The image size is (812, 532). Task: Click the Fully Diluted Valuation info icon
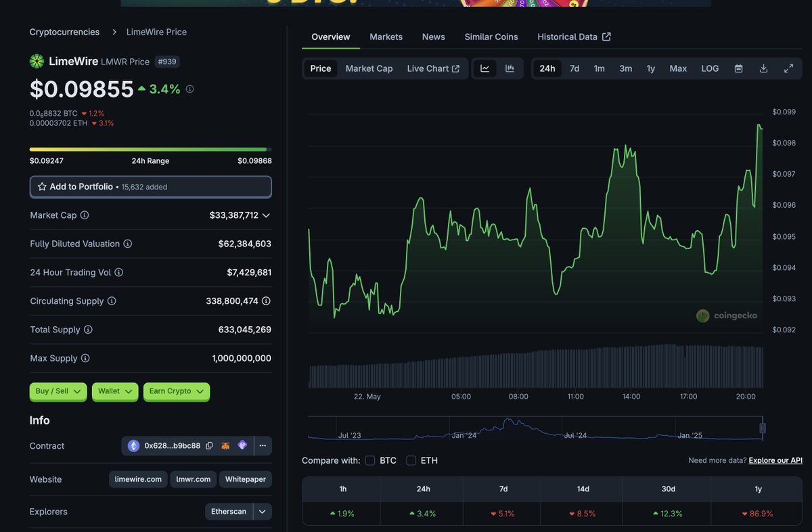click(x=127, y=244)
